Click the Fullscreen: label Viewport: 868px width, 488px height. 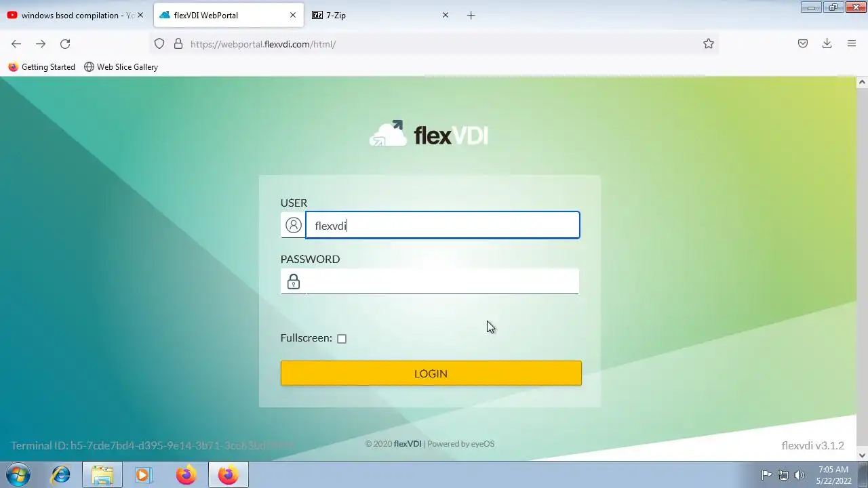pos(306,338)
